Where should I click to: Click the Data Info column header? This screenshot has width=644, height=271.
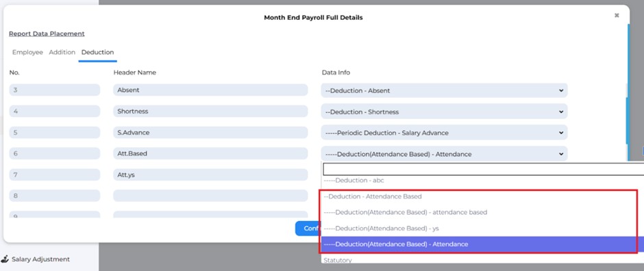336,73
